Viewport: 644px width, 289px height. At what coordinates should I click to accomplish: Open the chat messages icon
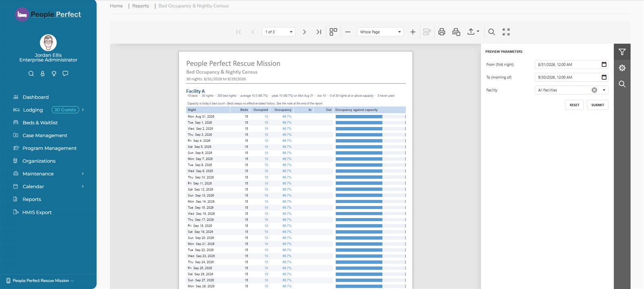pos(65,73)
